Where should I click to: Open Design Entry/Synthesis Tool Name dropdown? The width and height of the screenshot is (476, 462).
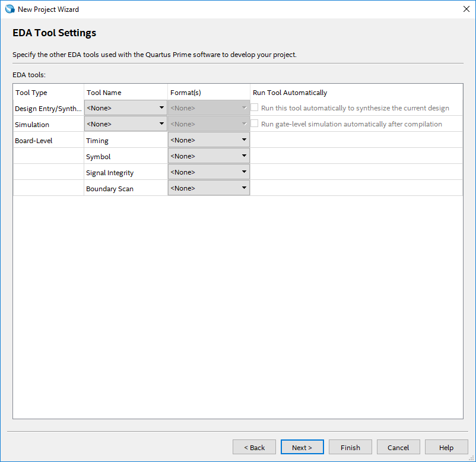click(x=126, y=108)
